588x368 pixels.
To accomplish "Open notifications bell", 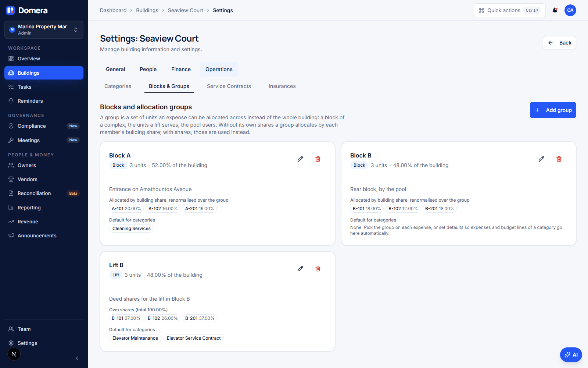I will [555, 10].
